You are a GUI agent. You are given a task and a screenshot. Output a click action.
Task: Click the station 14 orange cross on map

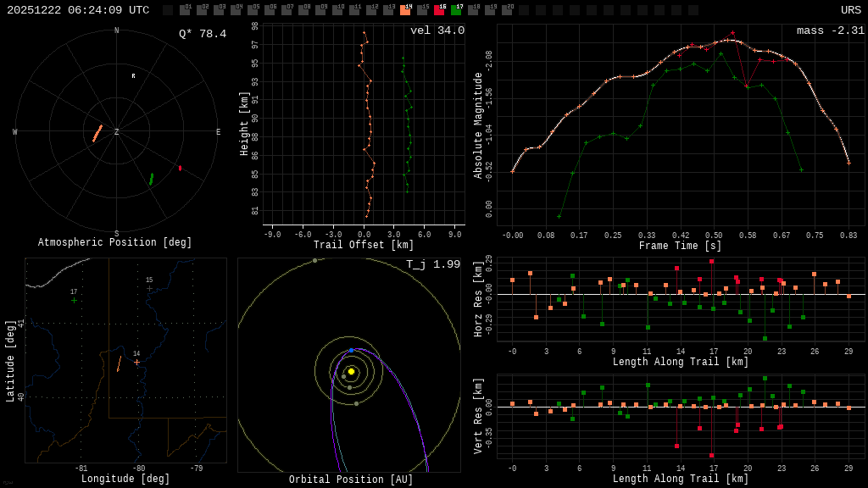[x=136, y=363]
